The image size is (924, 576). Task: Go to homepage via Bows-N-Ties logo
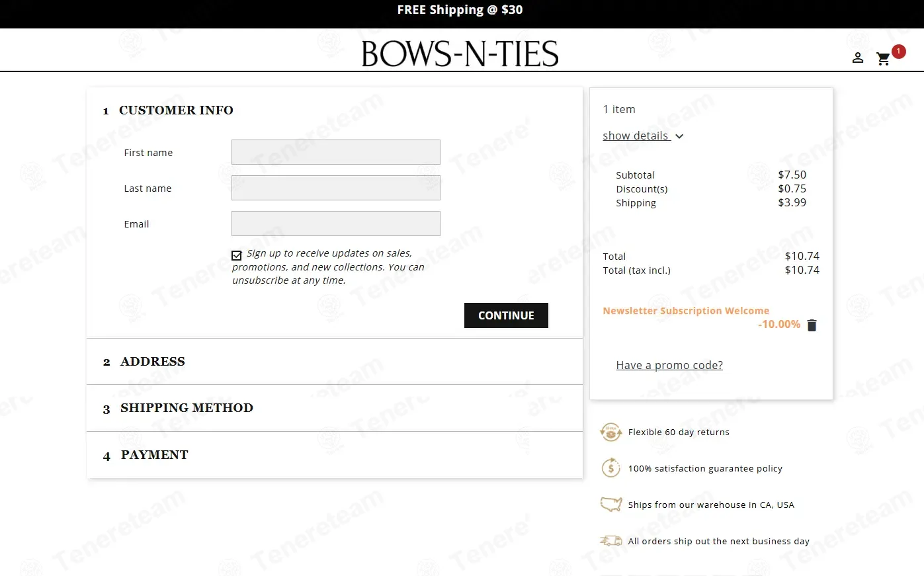point(460,54)
